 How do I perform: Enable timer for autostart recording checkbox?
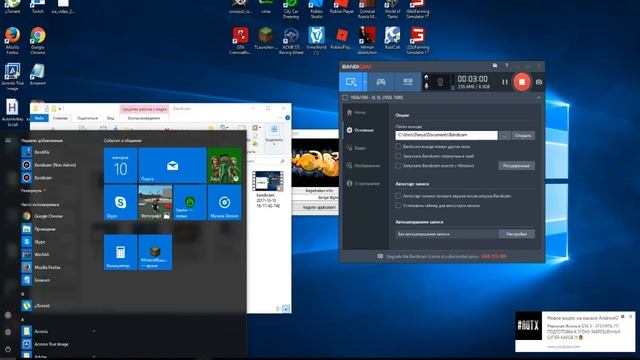398,206
